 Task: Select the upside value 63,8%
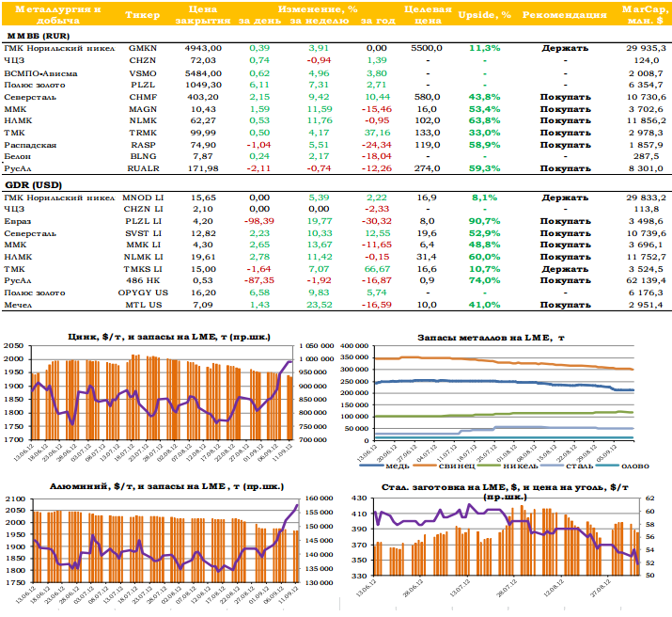485,120
